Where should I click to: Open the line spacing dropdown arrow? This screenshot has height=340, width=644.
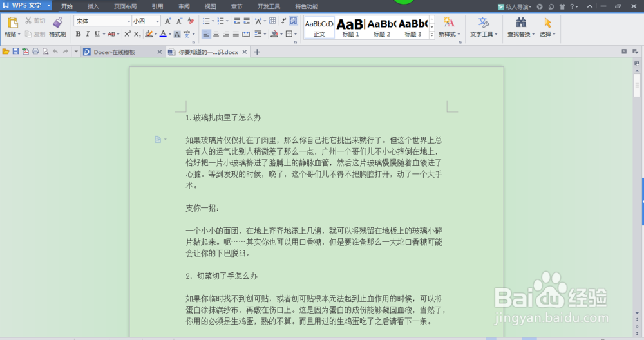[x=265, y=34]
